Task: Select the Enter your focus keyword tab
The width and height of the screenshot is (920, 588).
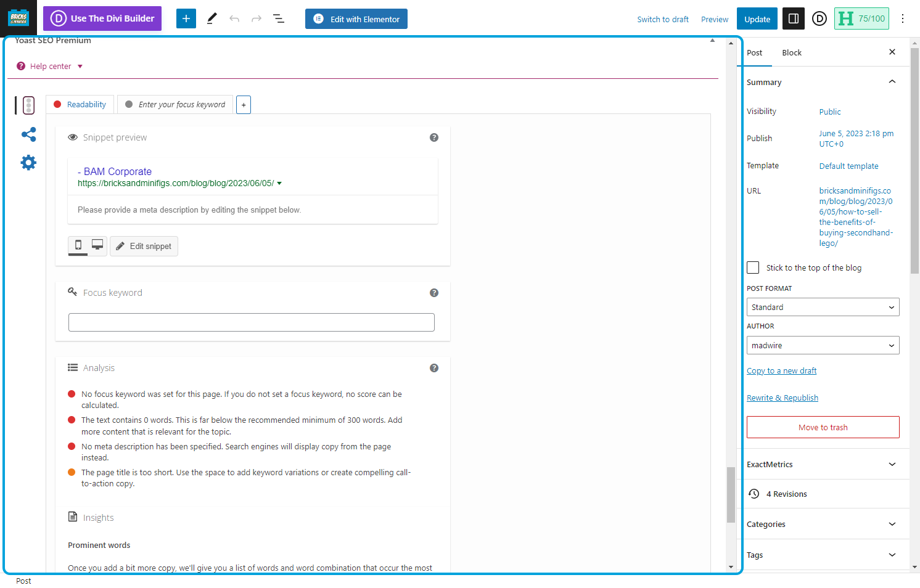Action: tap(175, 105)
